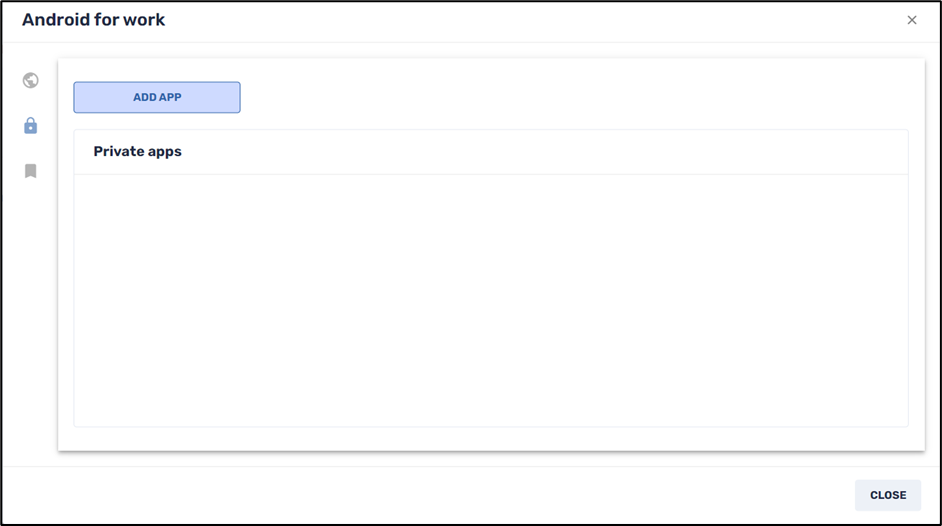The height and width of the screenshot is (526, 942).
Task: Click the ADD APP button
Action: click(x=157, y=97)
